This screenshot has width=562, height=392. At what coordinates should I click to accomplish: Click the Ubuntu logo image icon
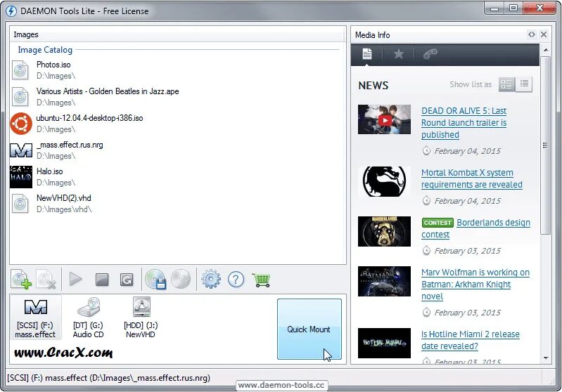tap(21, 124)
